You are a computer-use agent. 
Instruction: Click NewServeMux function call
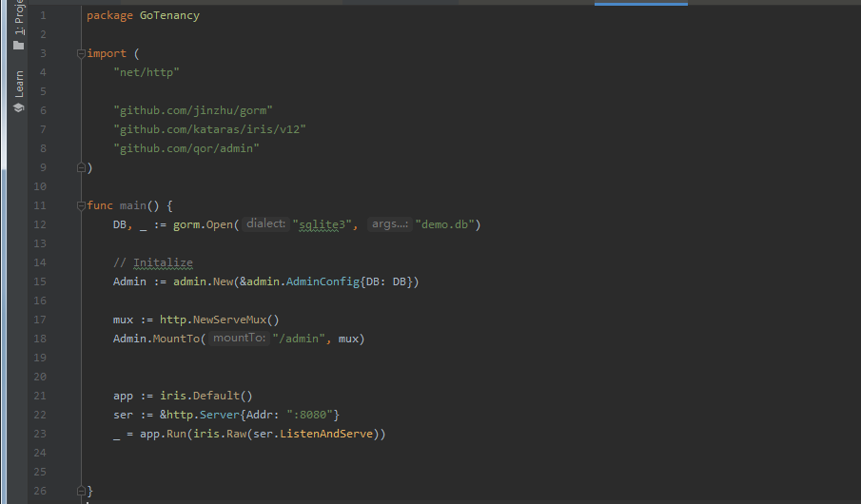pos(229,320)
